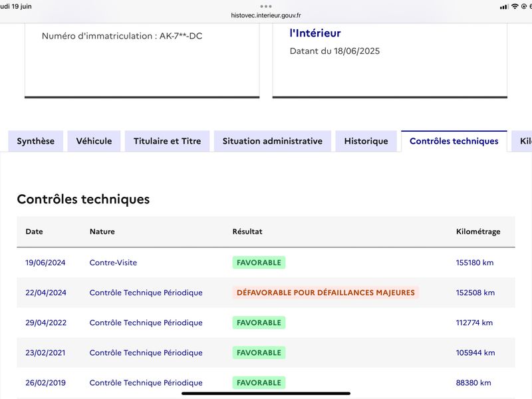Click the Numéro d'immatriculation AK-7**-DC text

point(122,36)
